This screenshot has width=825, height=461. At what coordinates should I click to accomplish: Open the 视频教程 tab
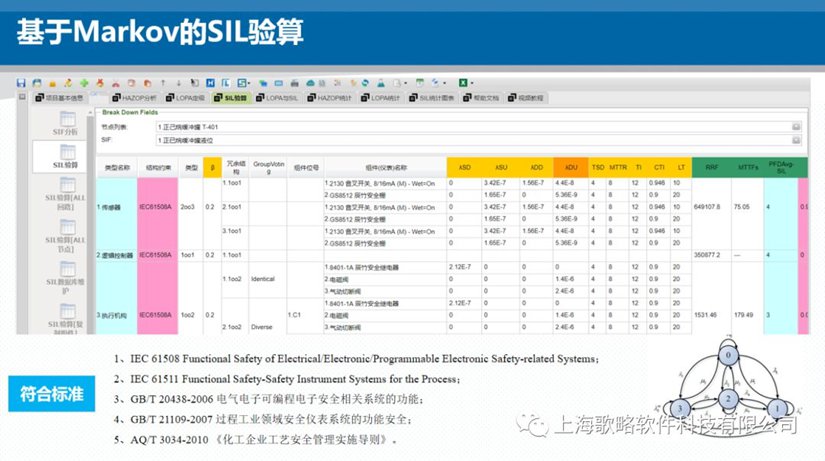[526, 98]
